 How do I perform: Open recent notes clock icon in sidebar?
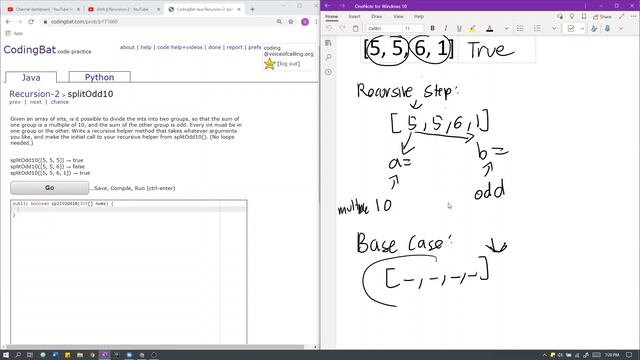tap(329, 72)
